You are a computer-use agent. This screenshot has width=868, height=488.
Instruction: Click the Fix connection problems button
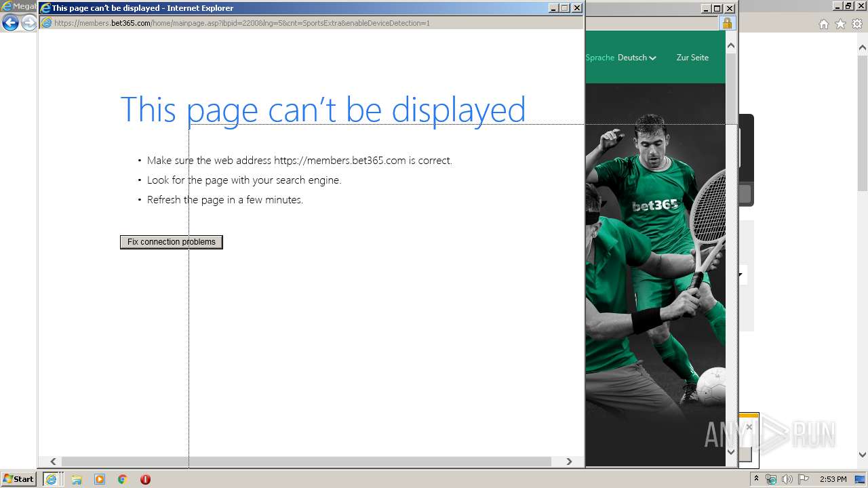(x=172, y=242)
